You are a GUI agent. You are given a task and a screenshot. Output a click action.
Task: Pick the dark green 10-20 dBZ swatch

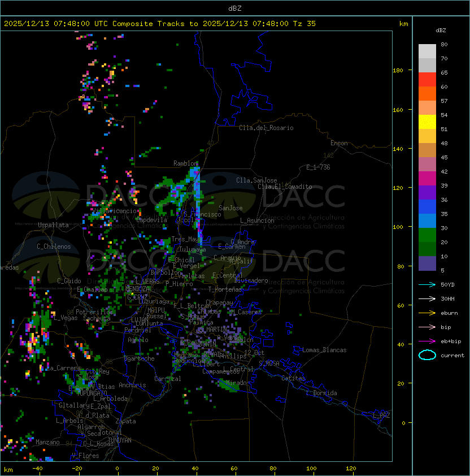[427, 249]
